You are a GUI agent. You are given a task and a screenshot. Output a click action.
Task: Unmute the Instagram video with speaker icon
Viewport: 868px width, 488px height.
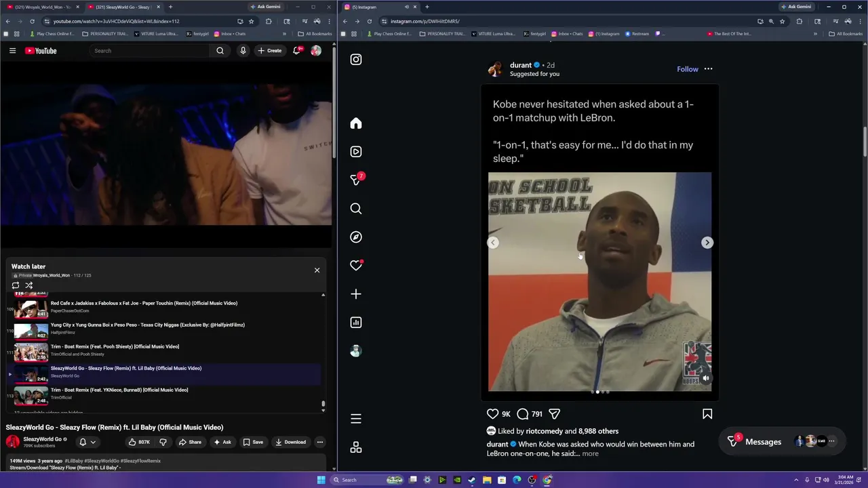coord(706,378)
